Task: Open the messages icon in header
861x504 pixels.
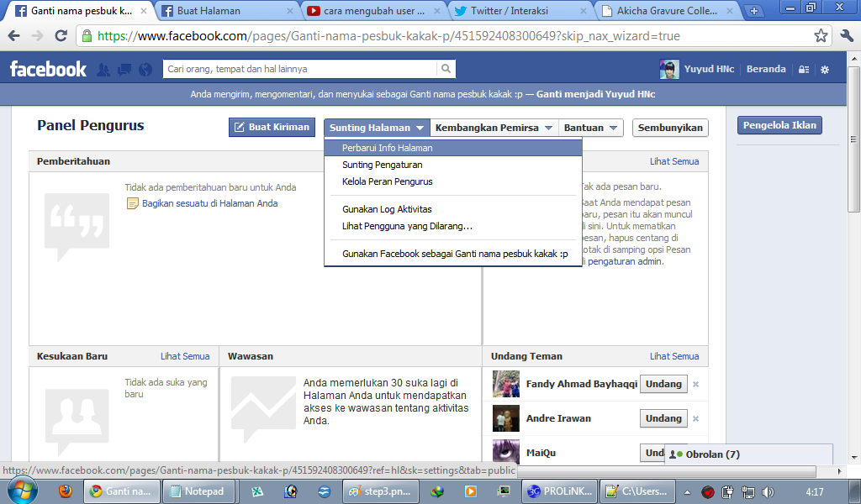Action: [124, 70]
